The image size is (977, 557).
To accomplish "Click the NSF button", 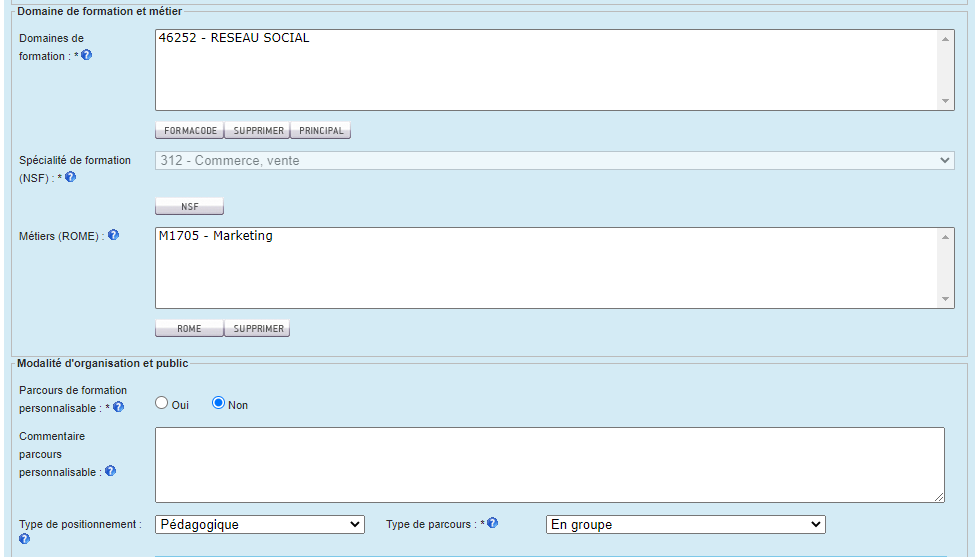I will pos(189,206).
